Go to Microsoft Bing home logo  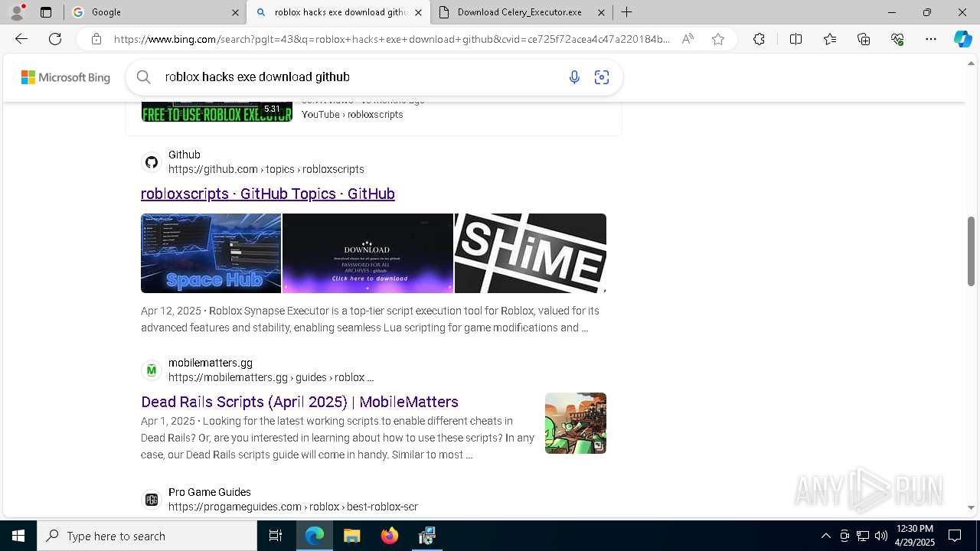coord(65,77)
